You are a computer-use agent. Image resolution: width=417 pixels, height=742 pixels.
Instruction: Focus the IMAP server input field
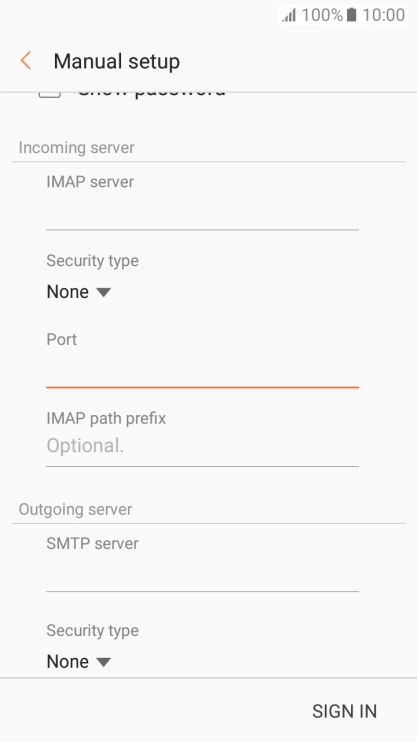[203, 214]
